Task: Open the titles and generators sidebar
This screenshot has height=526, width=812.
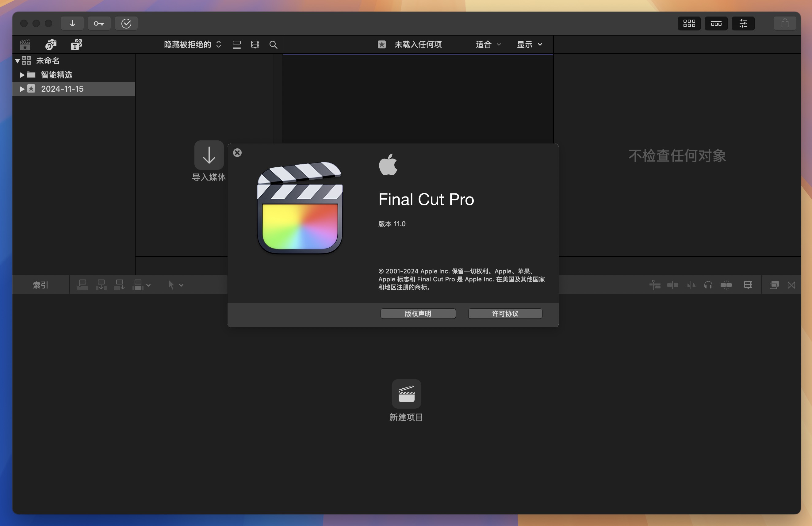Action: coord(76,45)
